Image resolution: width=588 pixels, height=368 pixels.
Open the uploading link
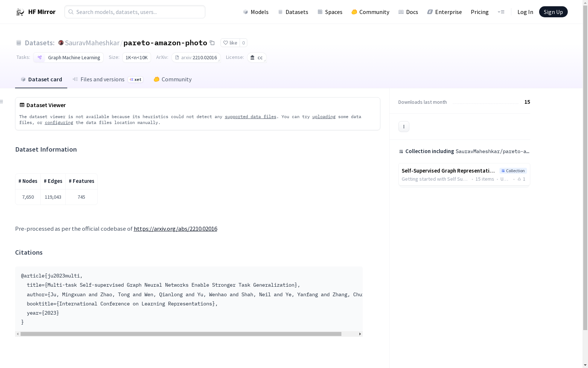(x=324, y=117)
